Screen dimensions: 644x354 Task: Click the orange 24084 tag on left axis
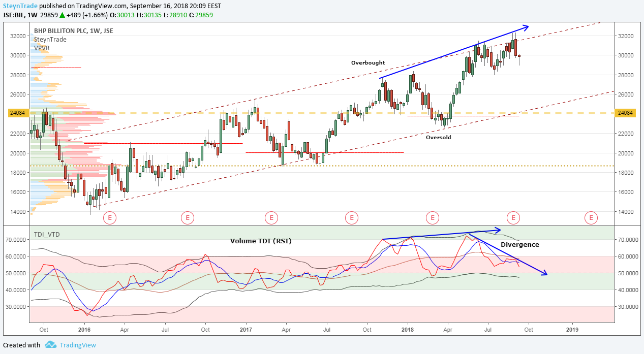[19, 113]
